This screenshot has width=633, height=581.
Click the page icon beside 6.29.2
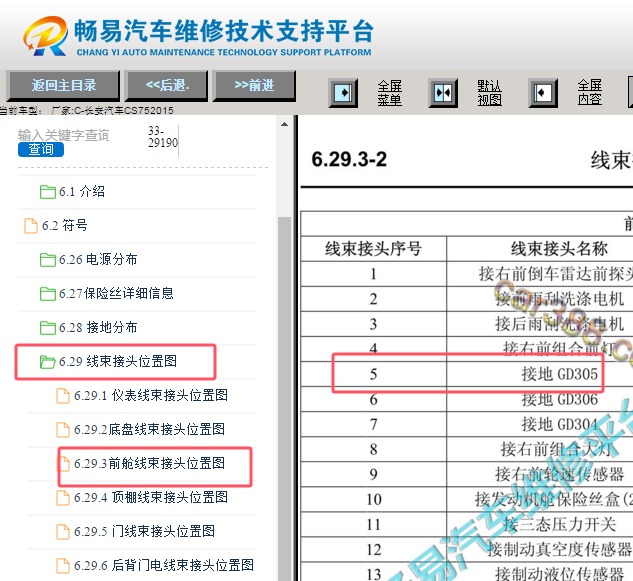[63, 429]
